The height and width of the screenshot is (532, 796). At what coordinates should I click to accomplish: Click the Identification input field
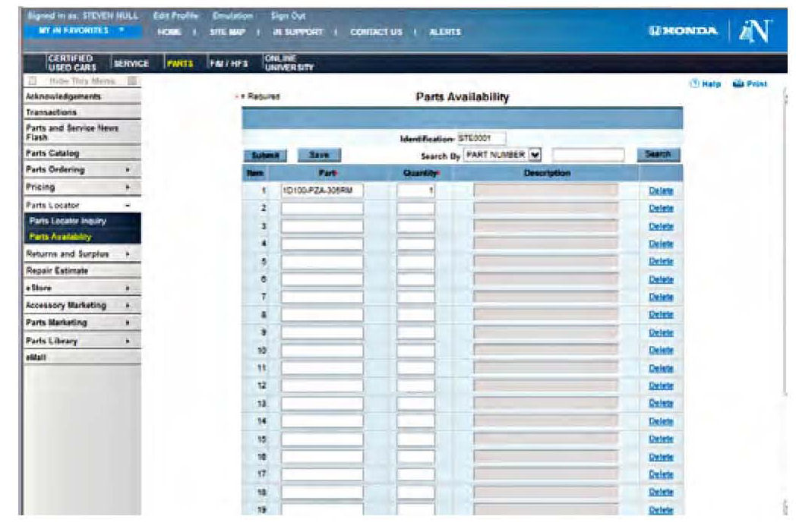point(481,138)
